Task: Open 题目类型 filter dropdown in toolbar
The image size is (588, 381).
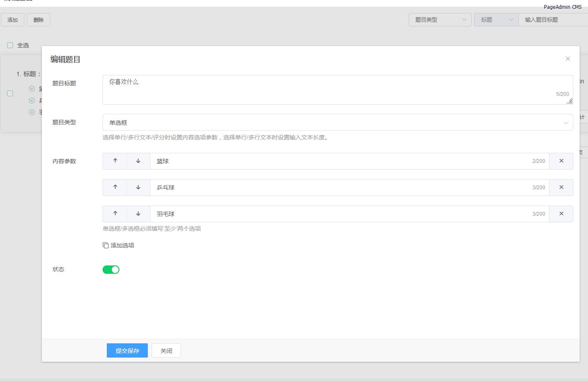Action: click(440, 20)
